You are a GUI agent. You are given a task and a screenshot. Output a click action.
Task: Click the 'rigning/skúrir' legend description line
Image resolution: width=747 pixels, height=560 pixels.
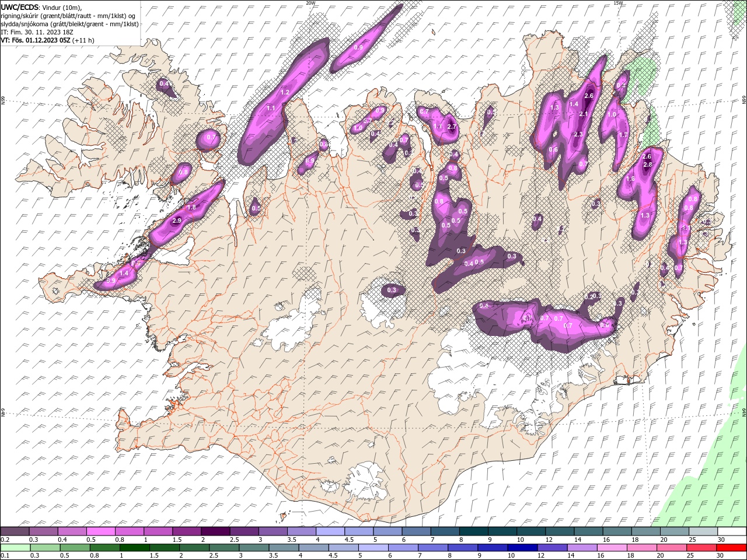tap(68, 15)
